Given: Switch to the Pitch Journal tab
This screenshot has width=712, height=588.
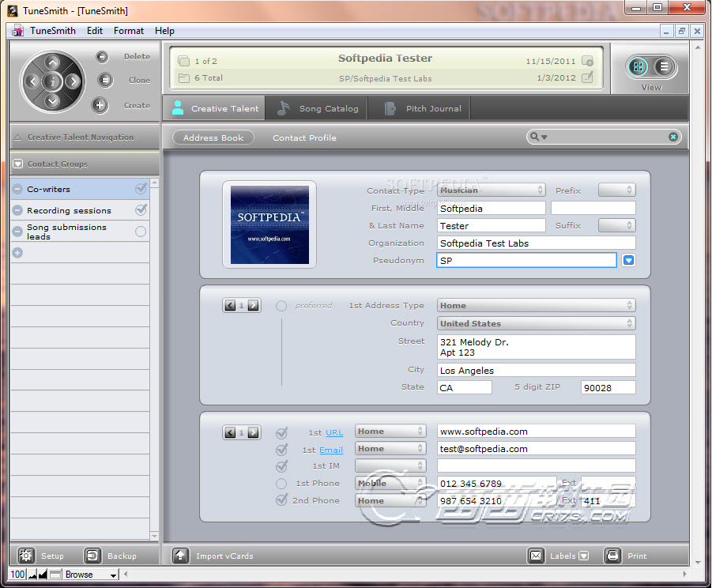Looking at the screenshot, I should [419, 108].
